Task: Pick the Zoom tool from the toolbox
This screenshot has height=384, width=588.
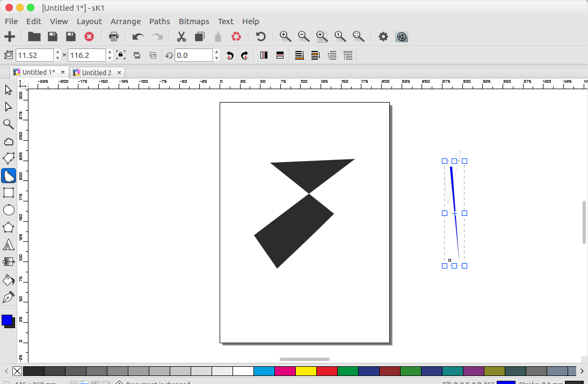Action: [x=8, y=124]
